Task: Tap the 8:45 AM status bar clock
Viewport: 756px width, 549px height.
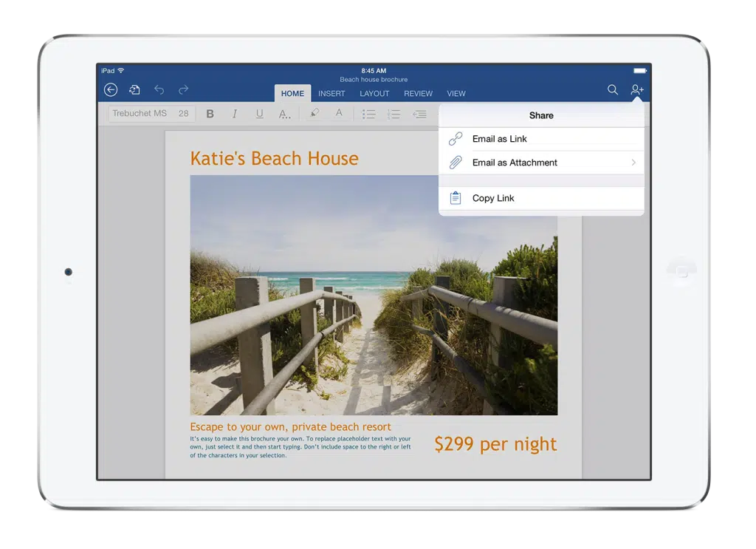Action: pos(374,70)
